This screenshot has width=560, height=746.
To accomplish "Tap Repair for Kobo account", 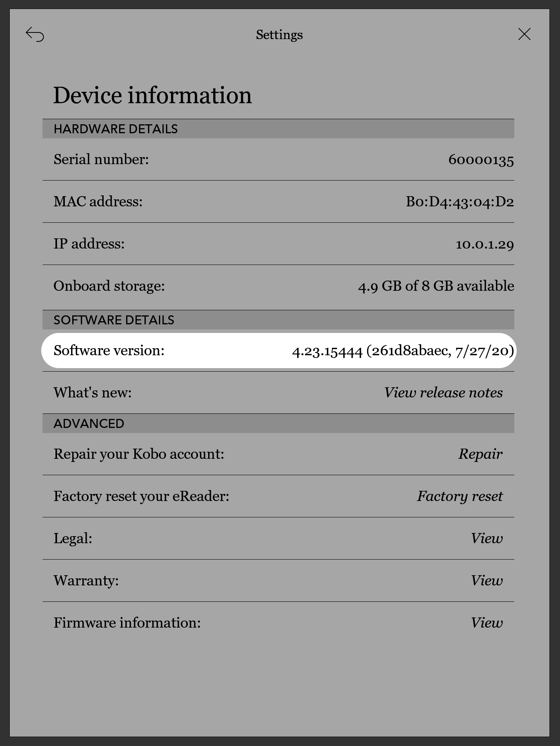I will pos(480,454).
